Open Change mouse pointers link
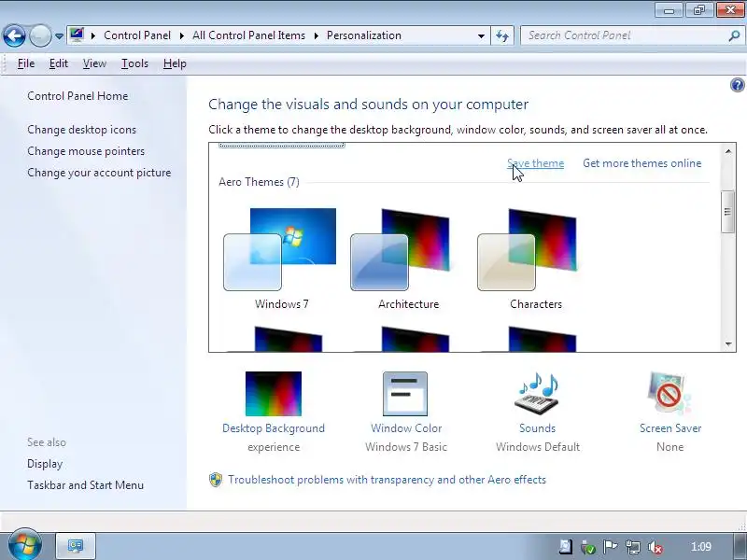The width and height of the screenshot is (747, 560). pyautogui.click(x=86, y=151)
